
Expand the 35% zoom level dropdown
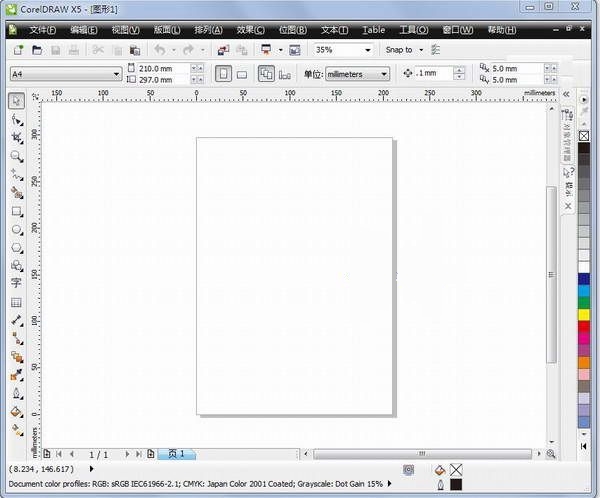click(367, 49)
